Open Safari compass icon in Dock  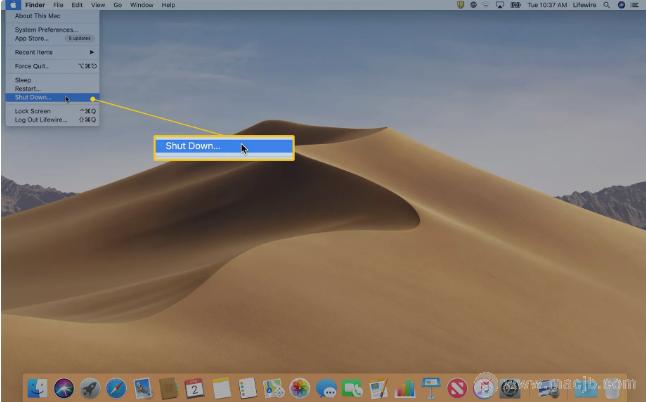(116, 388)
